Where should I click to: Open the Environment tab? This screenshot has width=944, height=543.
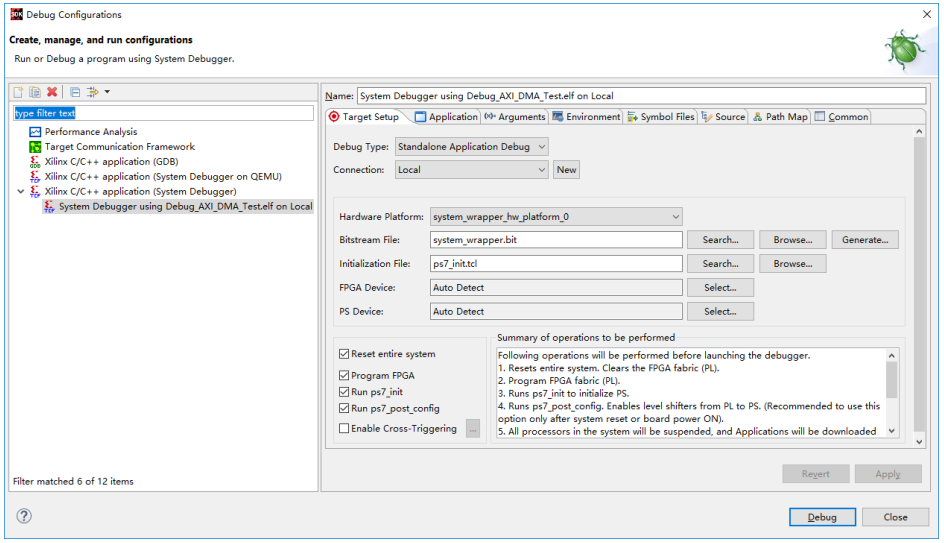click(x=586, y=117)
